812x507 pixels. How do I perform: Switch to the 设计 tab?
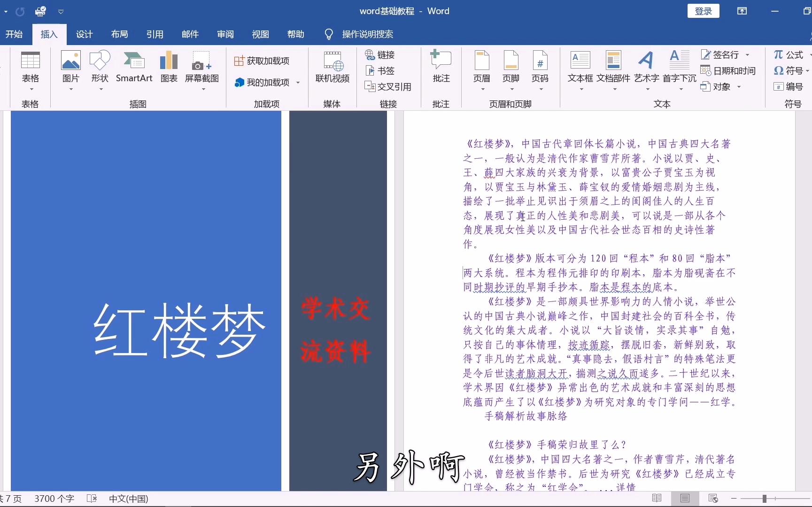click(85, 34)
